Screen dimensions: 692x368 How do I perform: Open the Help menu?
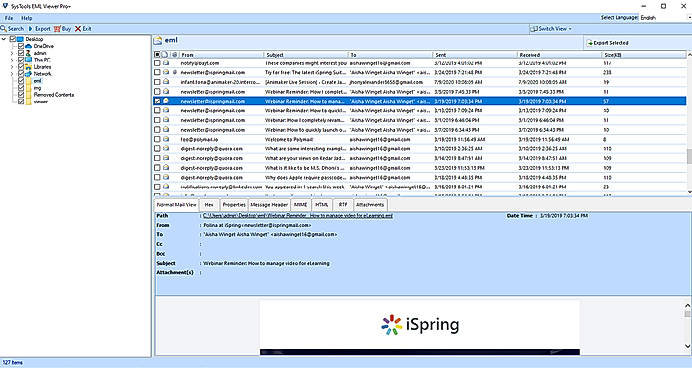[x=26, y=18]
